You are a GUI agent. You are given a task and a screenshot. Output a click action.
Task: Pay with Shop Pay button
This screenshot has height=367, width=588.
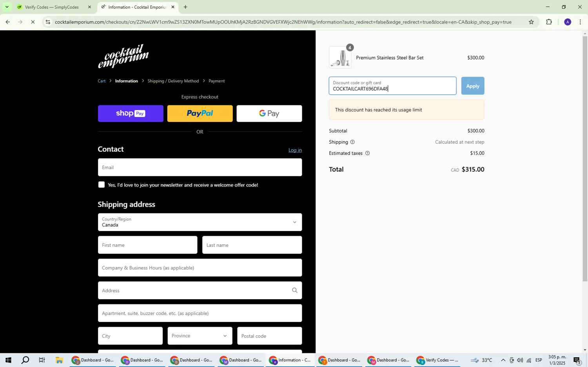click(131, 114)
